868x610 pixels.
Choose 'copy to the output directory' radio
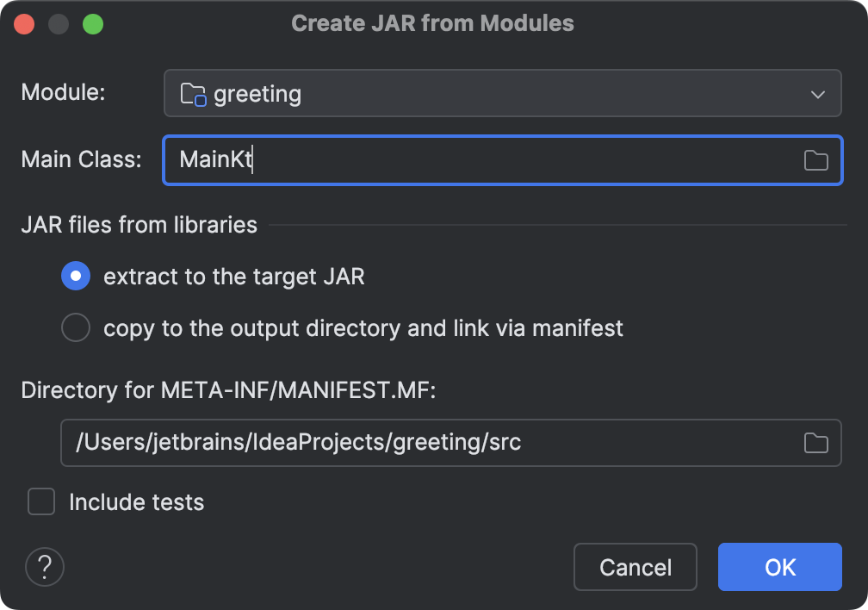click(76, 328)
